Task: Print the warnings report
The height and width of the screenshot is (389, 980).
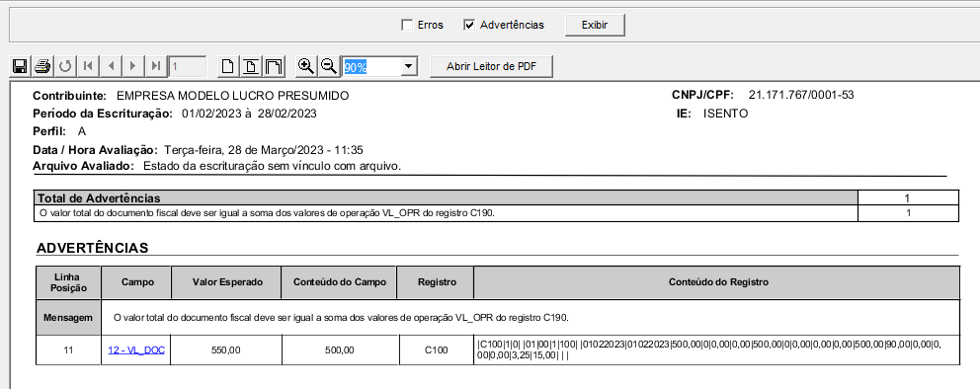Action: click(x=41, y=65)
